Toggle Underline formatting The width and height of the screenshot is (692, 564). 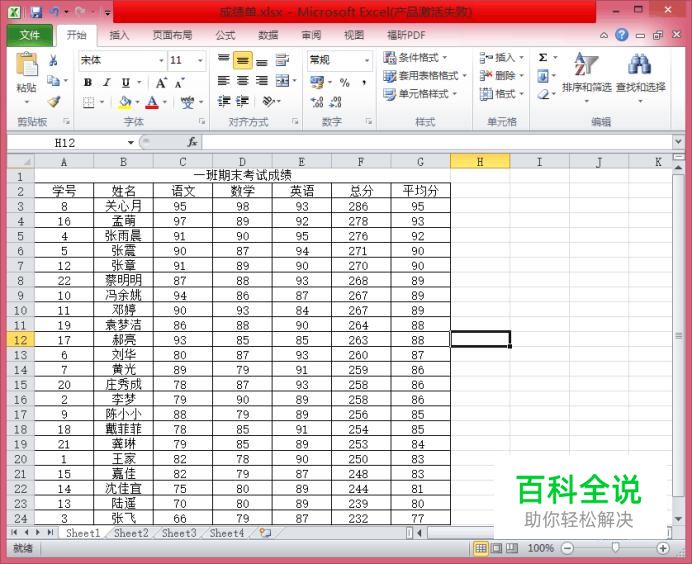(126, 82)
